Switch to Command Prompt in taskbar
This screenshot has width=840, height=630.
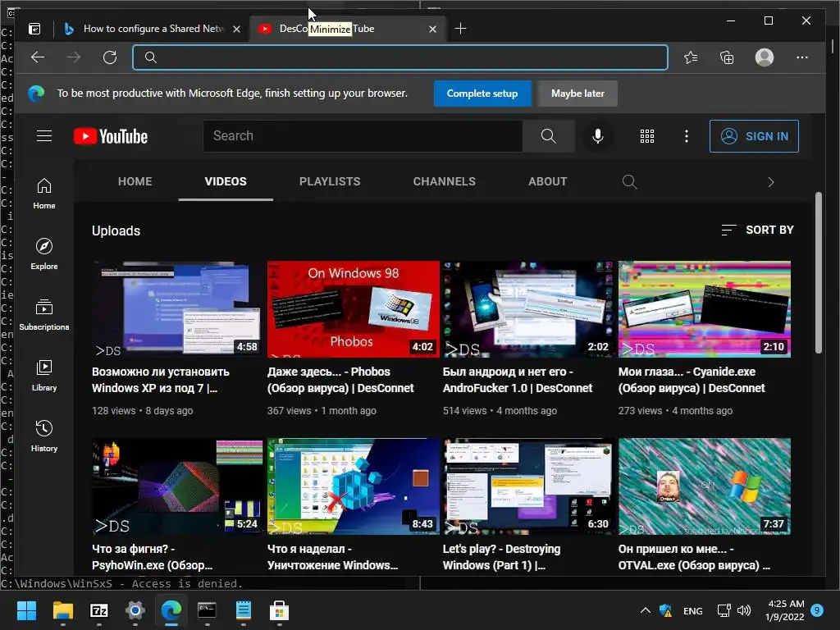coord(207,610)
